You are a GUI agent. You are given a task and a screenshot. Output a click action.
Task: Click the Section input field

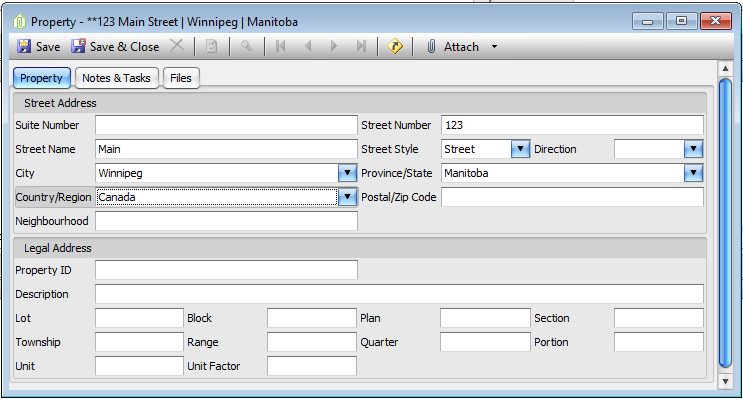(659, 318)
